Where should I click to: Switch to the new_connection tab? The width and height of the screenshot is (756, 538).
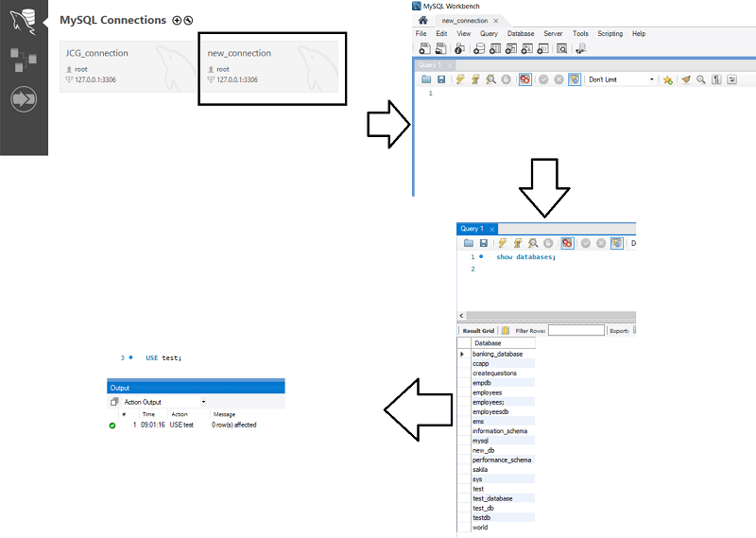(464, 21)
